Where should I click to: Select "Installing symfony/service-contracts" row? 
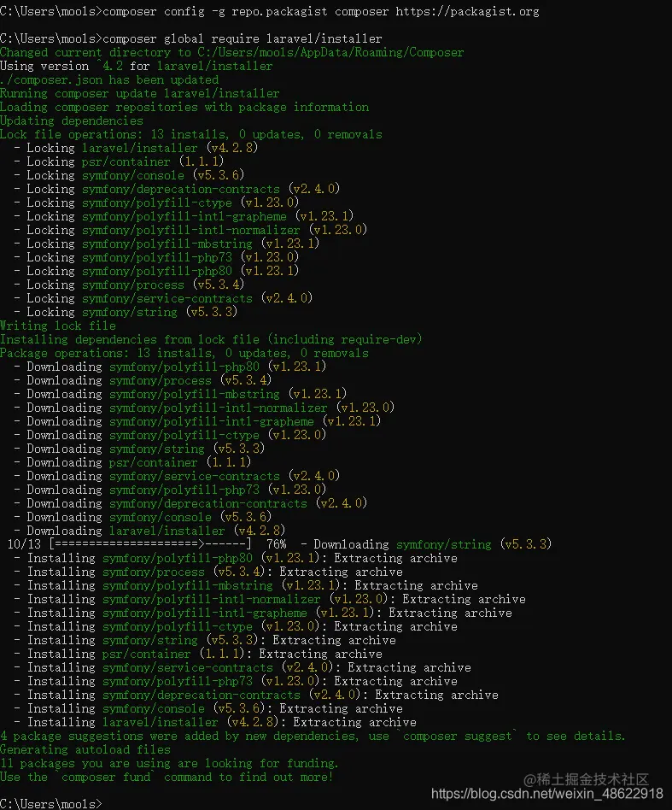[243, 667]
